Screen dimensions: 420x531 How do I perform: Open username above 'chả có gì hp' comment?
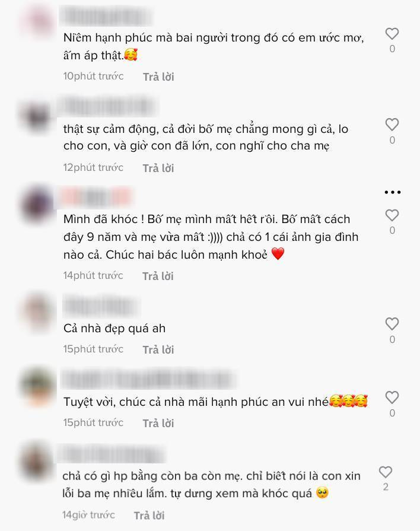click(x=111, y=454)
